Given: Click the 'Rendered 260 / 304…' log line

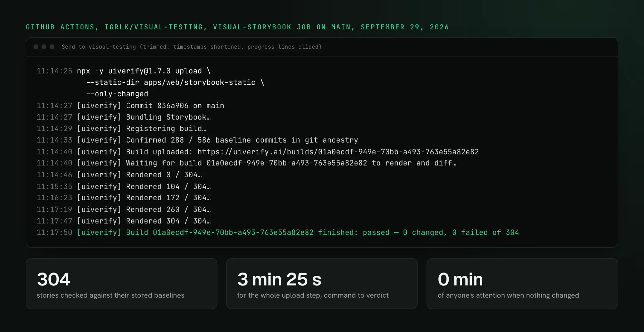Looking at the screenshot, I should [144, 210].
